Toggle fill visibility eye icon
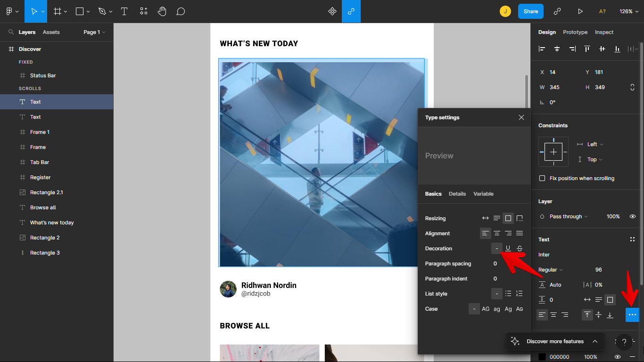The width and height of the screenshot is (644, 362). coord(618,357)
